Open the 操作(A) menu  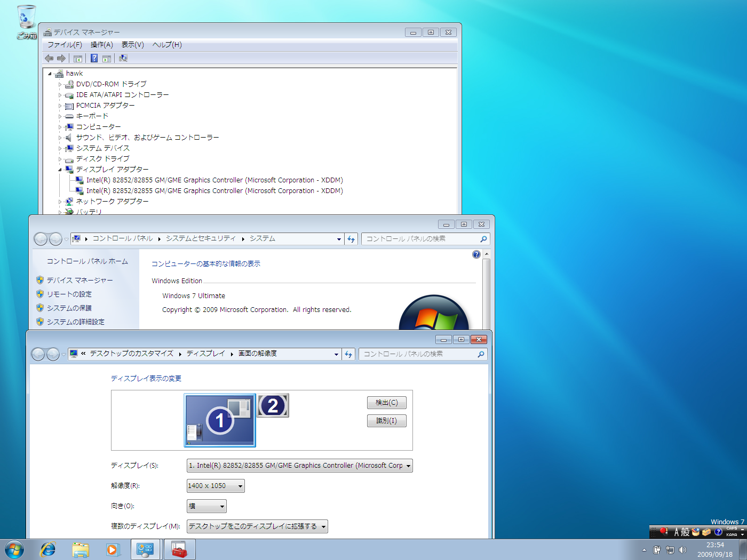click(101, 45)
